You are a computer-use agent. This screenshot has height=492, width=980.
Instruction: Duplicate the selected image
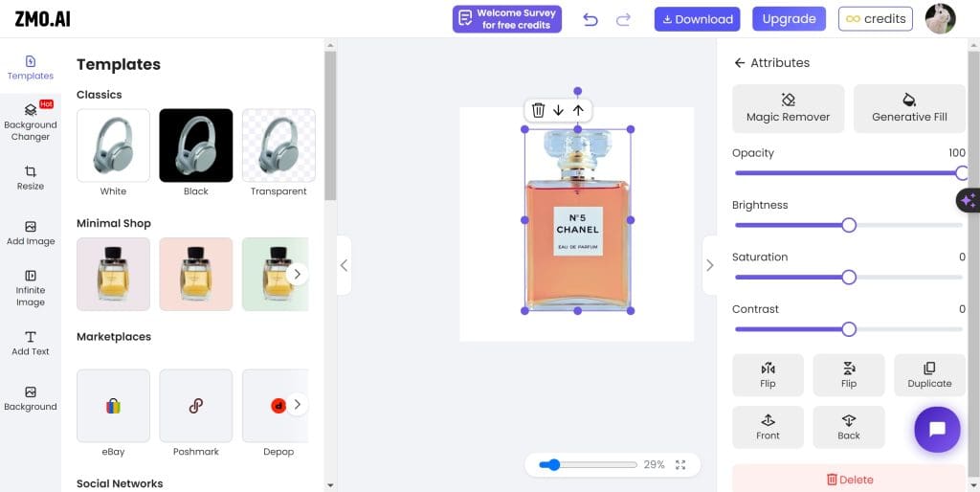pyautogui.click(x=929, y=375)
